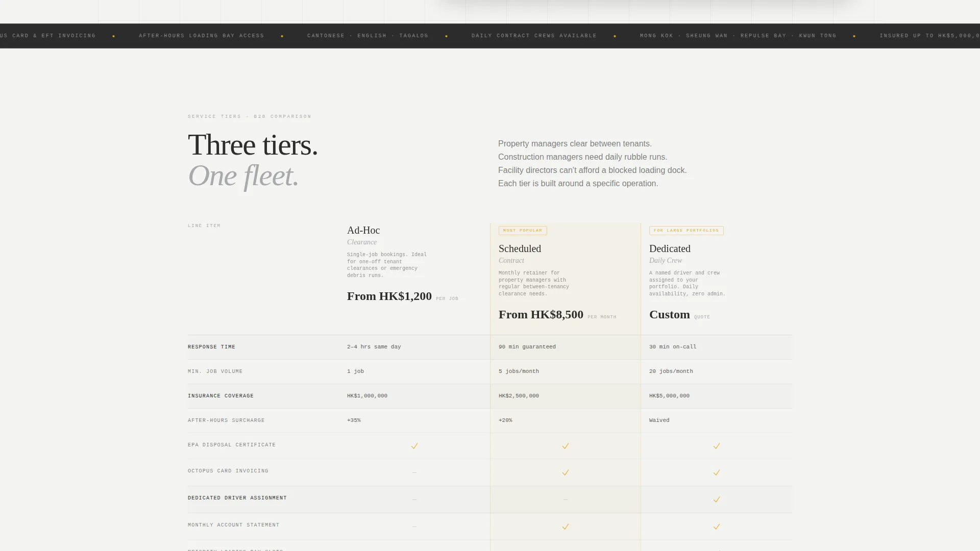This screenshot has height=551, width=980.
Task: Click the EPA Disposal Certificate checkmark under Scheduled
Action: [x=566, y=446]
